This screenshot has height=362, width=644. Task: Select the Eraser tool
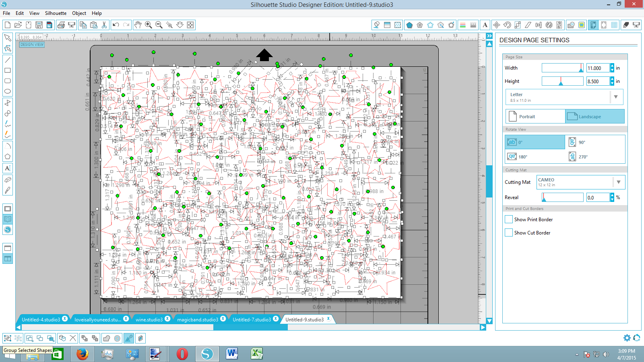[x=8, y=179]
